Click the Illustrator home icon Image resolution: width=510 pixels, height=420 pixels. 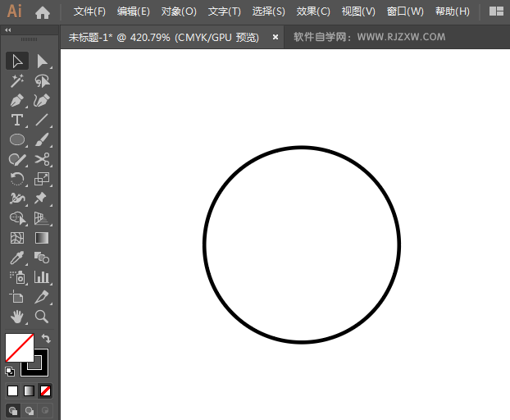click(43, 12)
